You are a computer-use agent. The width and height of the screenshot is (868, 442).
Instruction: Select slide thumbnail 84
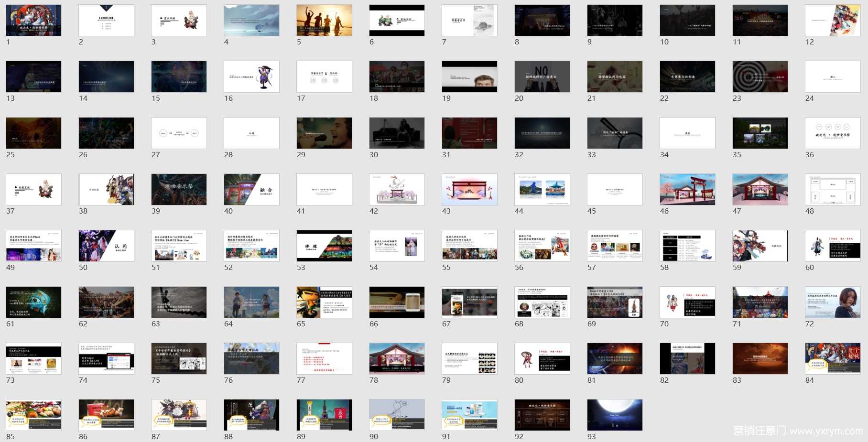(x=833, y=358)
